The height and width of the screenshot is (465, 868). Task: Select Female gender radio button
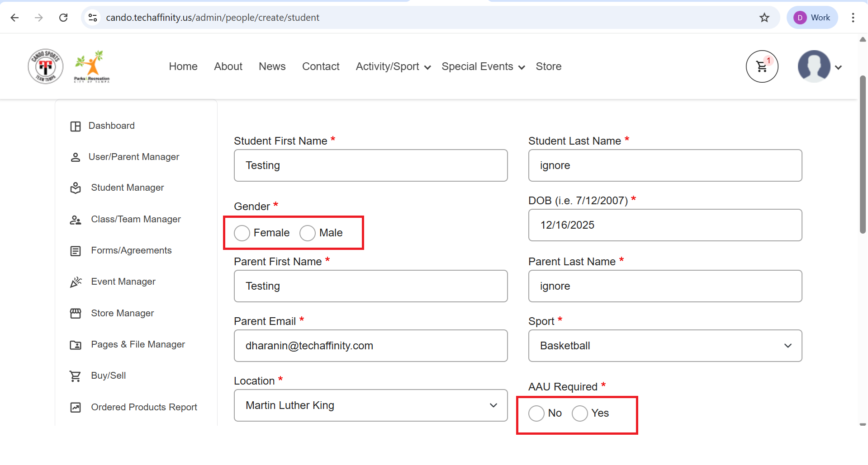point(242,233)
